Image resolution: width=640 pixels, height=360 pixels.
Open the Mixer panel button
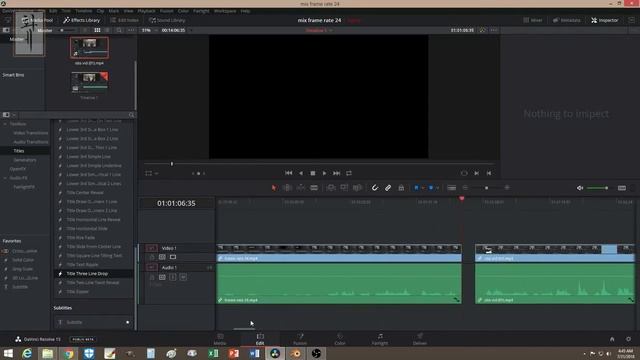(x=533, y=20)
